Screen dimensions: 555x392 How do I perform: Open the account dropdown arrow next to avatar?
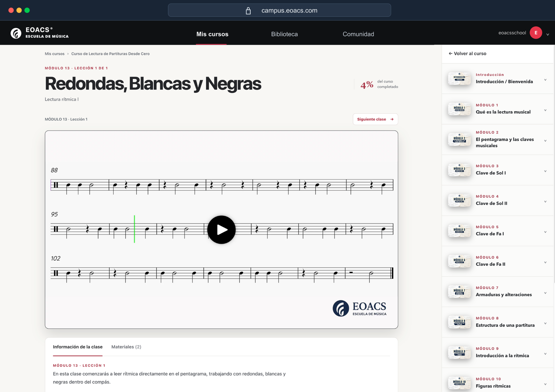click(x=548, y=34)
